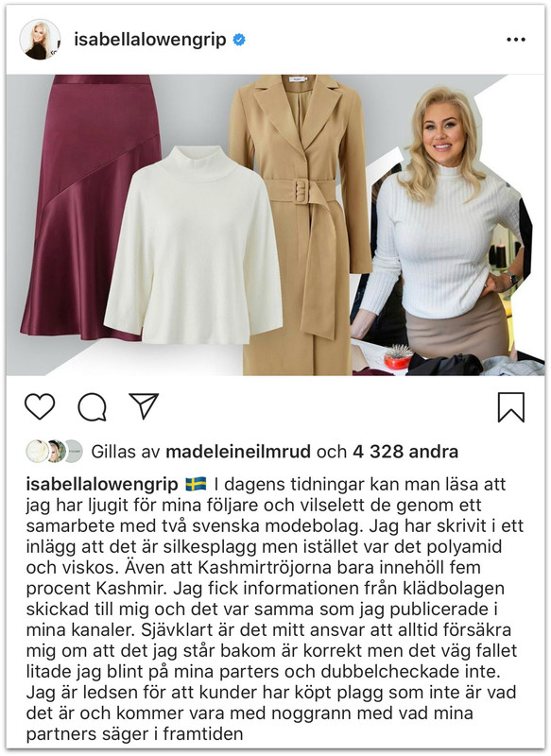View the 4 328 andra likers list
This screenshot has width=551, height=756.
coord(405,452)
